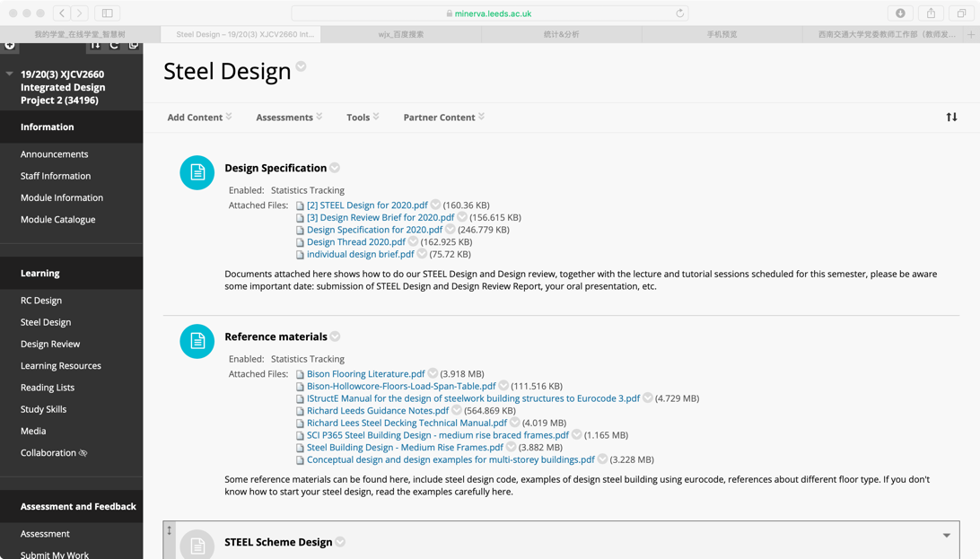980x559 pixels.
Task: Click the sidebar open-in-new-window icon
Action: click(133, 45)
